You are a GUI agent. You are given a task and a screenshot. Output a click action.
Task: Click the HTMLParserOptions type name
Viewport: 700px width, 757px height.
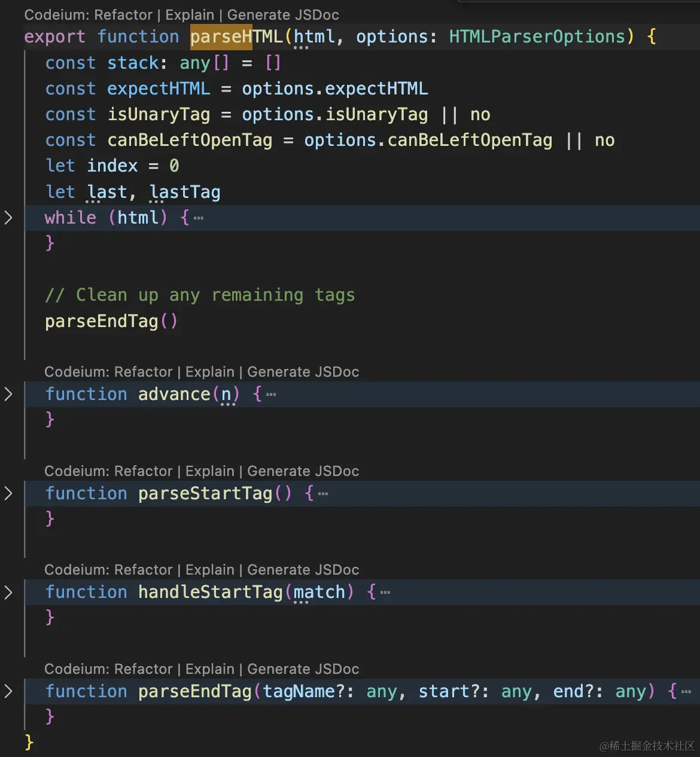537,37
